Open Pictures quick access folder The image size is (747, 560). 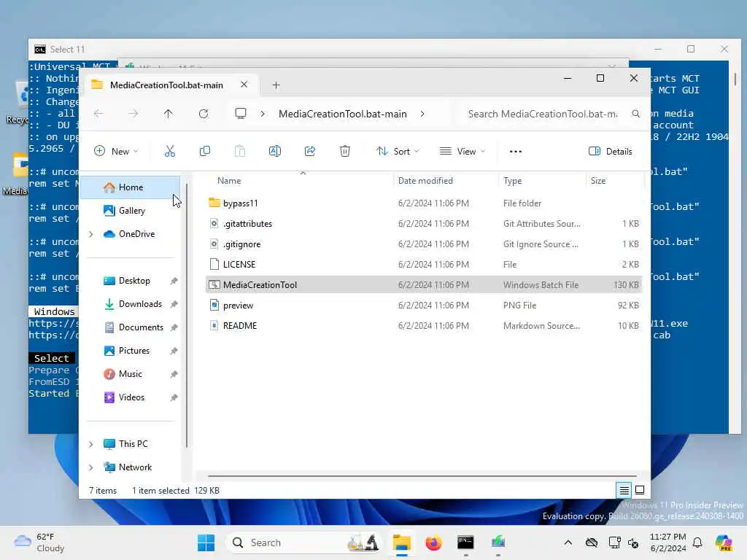pyautogui.click(x=134, y=351)
